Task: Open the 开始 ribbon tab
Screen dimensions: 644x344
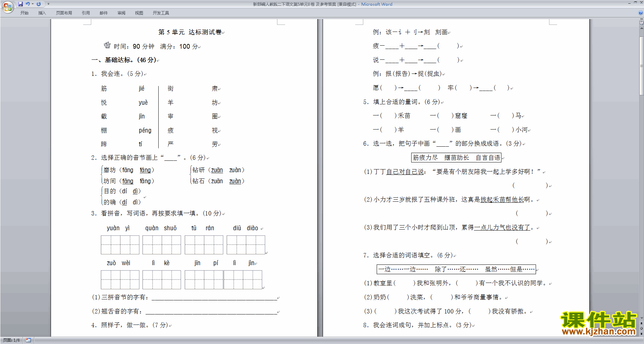Action: tap(24, 13)
